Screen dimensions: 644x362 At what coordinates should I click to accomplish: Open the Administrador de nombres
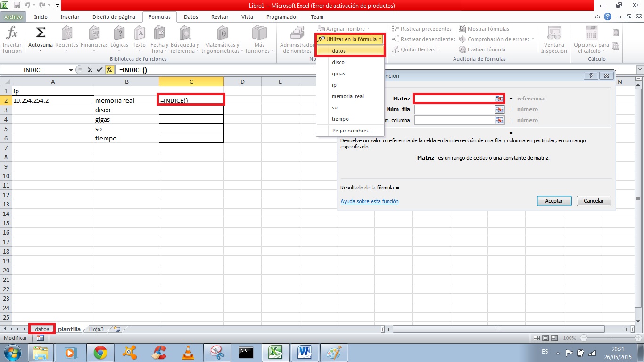point(296,40)
